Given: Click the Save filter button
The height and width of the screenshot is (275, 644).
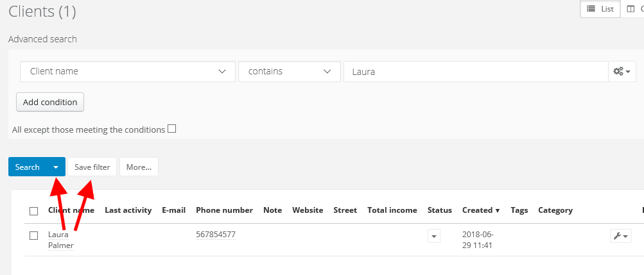Looking at the screenshot, I should point(92,167).
